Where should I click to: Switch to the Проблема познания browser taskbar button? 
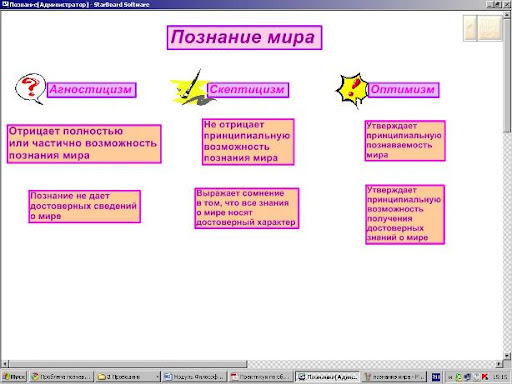[x=61, y=377]
